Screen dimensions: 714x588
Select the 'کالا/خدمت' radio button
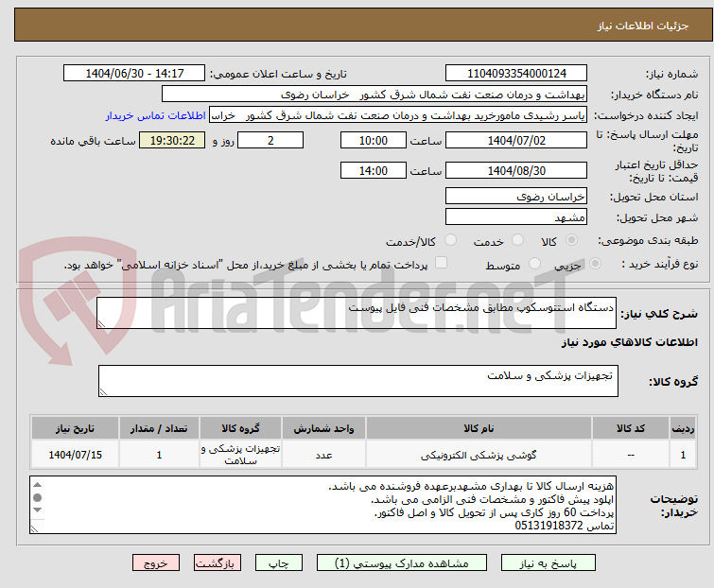pos(450,240)
